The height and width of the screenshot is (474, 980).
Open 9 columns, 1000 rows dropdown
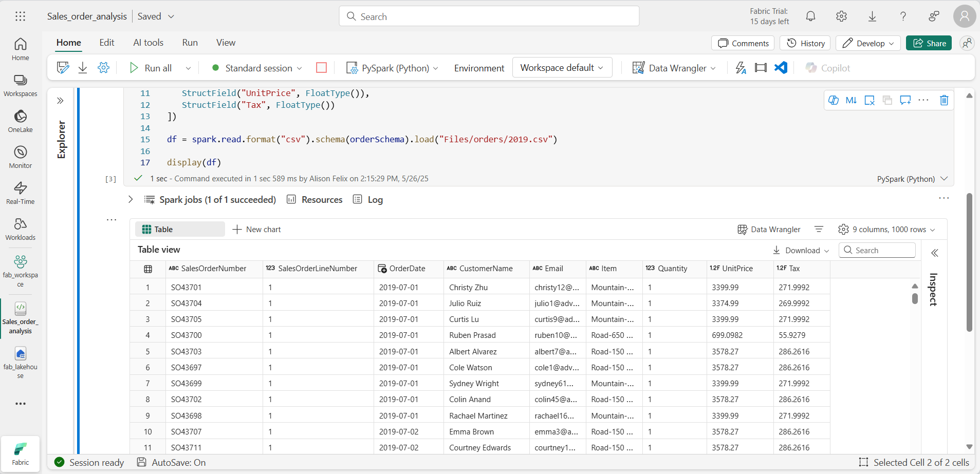point(886,230)
